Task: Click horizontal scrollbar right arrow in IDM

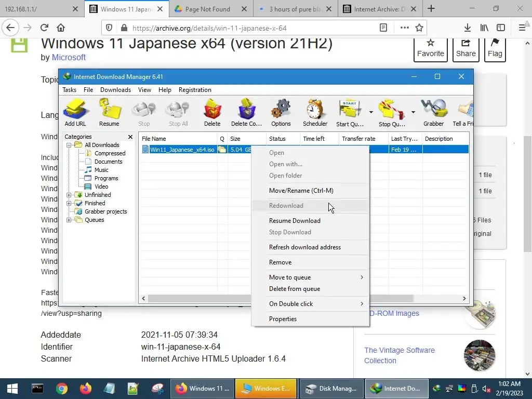Action: point(464,299)
